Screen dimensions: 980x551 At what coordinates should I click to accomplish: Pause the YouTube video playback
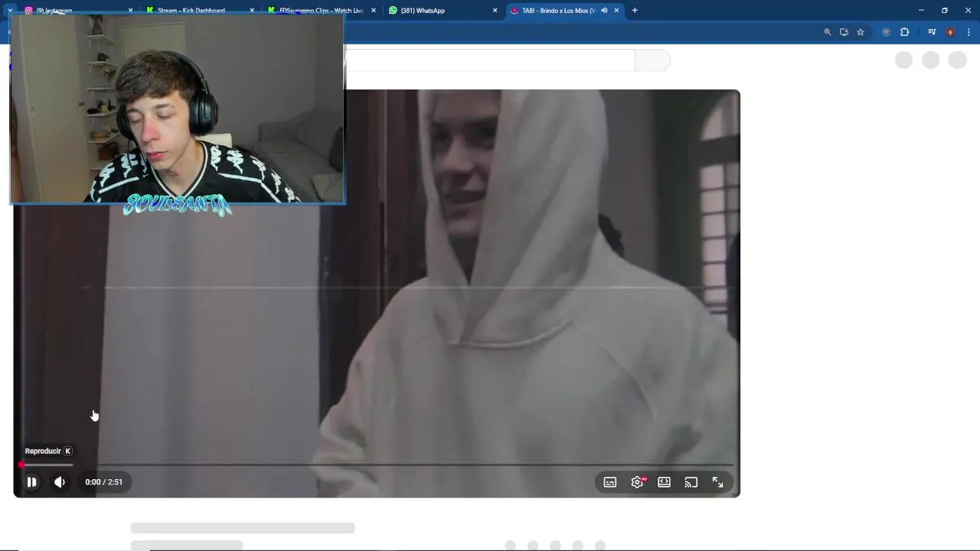point(32,482)
